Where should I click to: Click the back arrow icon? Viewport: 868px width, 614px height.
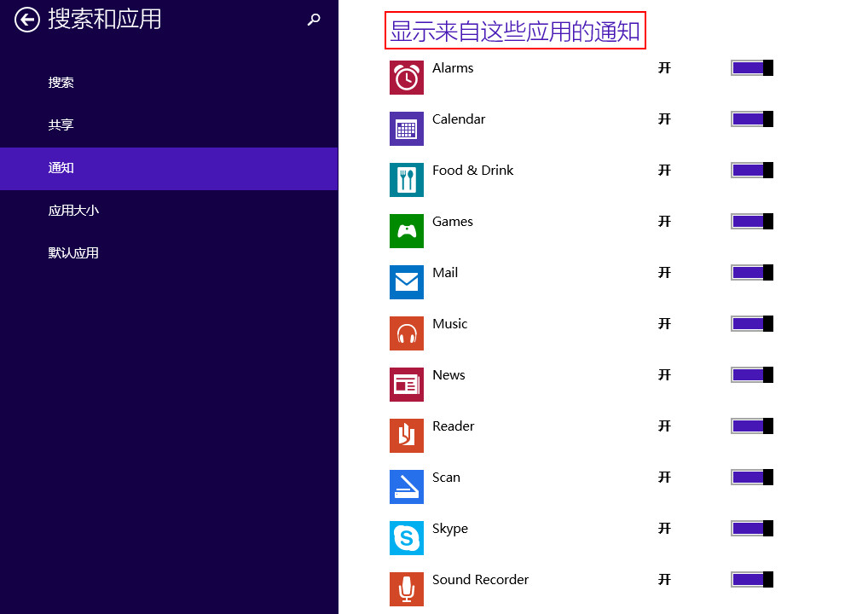(27, 20)
